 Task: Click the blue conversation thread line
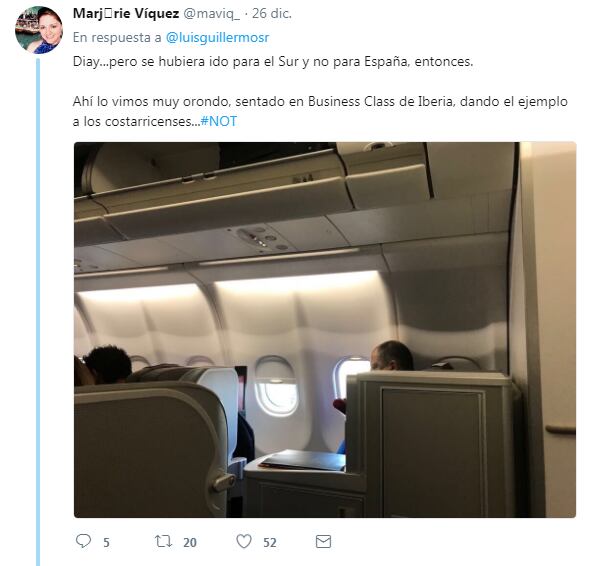pos(38,312)
